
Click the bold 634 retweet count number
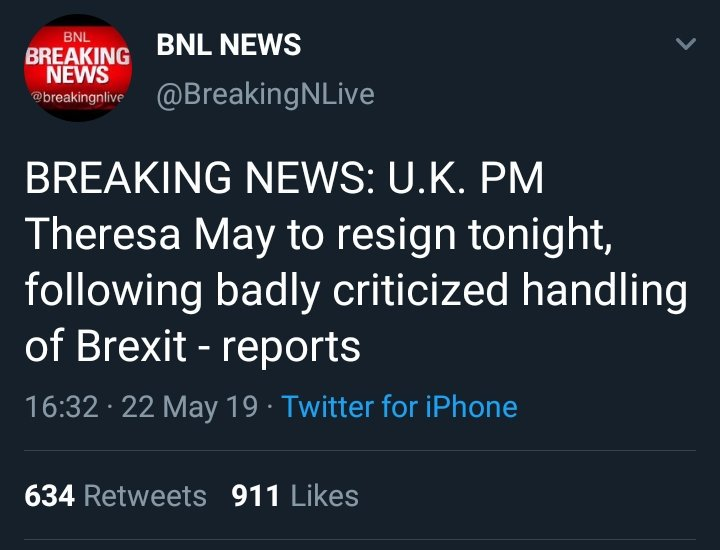tap(50, 496)
